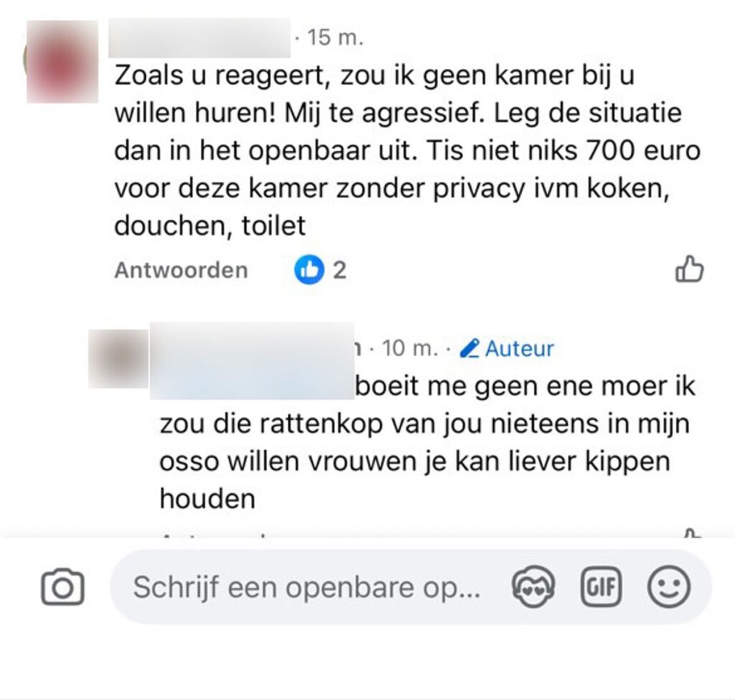Show who reacted via the count 2
Viewport: 735px width, 700px height.
click(340, 270)
